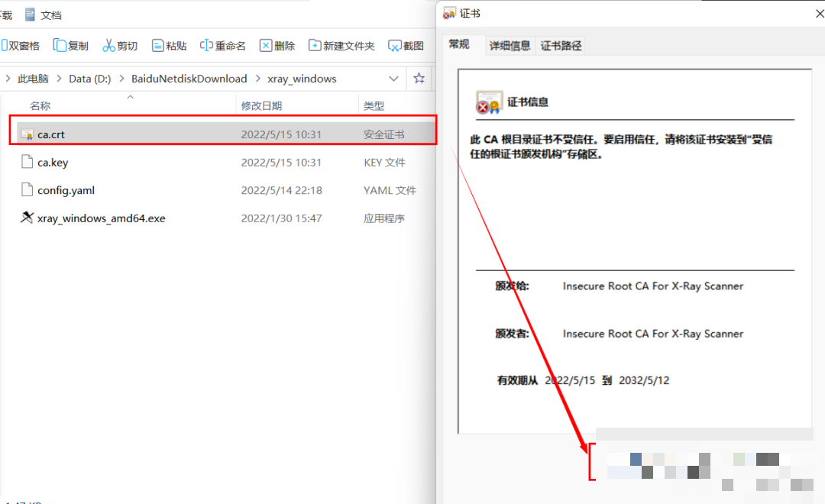Click the Paste (粘贴) toolbar button
Image resolution: width=825 pixels, height=504 pixels.
[170, 46]
